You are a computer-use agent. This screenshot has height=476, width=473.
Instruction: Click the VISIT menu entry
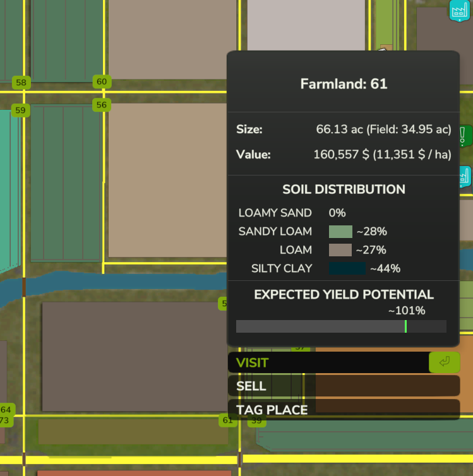344,362
